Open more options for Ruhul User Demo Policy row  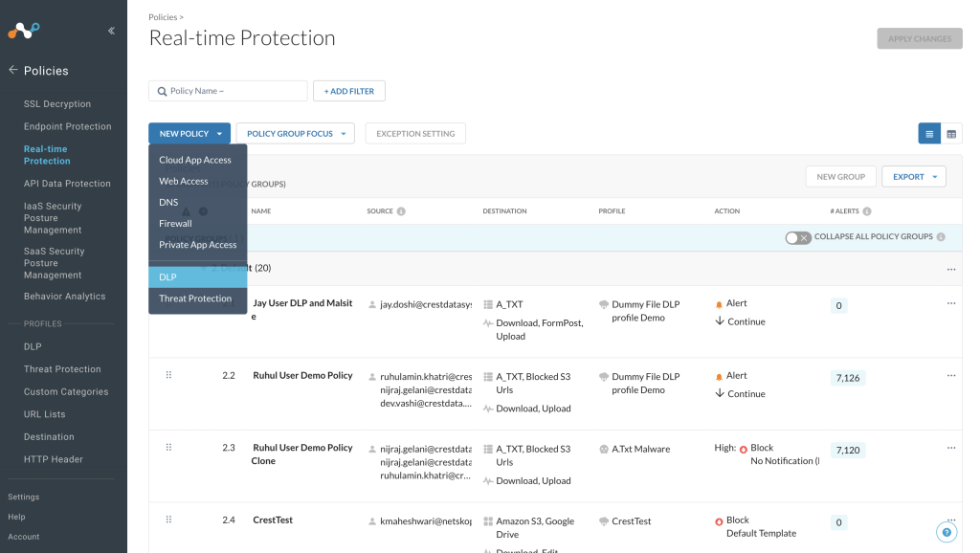pos(951,376)
